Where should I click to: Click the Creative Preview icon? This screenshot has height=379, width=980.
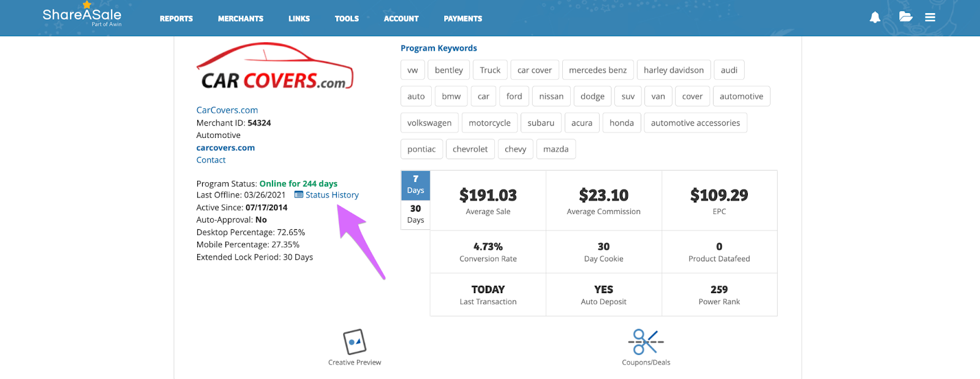coord(355,342)
